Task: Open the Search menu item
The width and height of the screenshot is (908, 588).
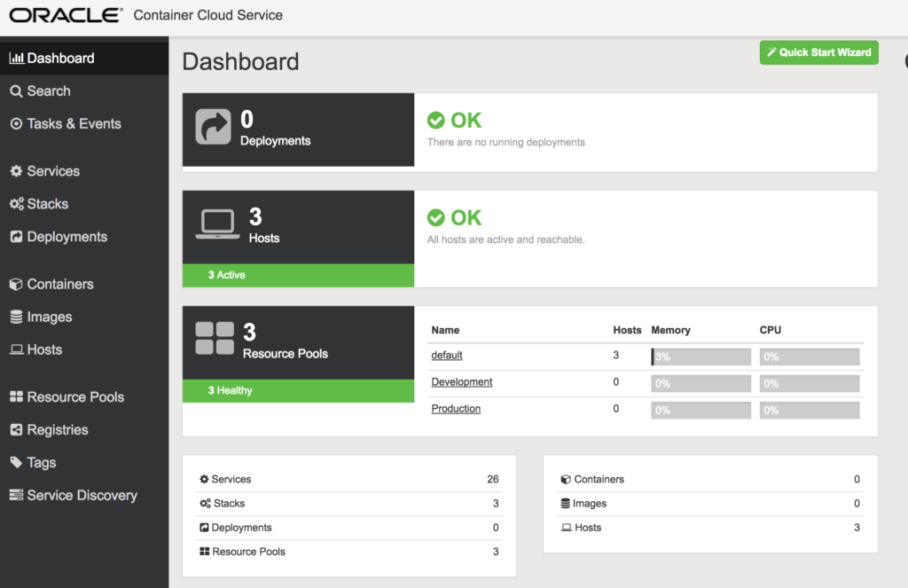Action: (x=84, y=91)
